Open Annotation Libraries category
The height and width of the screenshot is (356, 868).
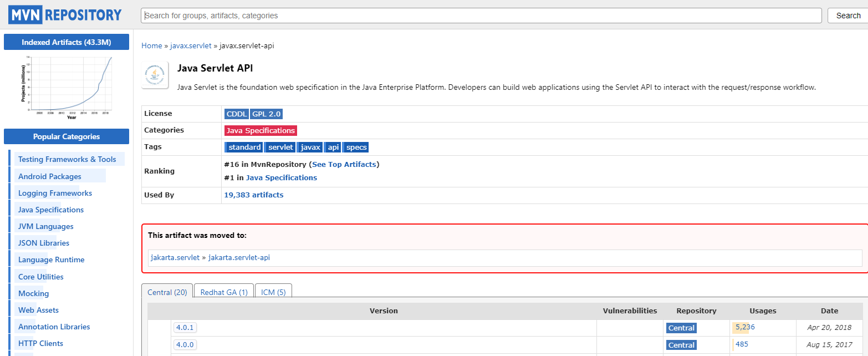pos(54,327)
